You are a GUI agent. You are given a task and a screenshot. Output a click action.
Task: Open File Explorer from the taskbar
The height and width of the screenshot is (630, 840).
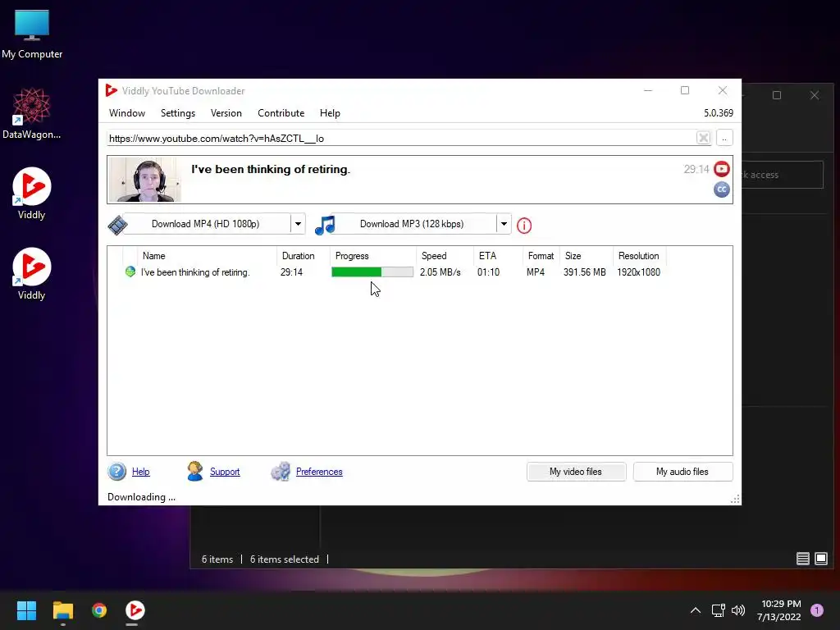pyautogui.click(x=62, y=610)
